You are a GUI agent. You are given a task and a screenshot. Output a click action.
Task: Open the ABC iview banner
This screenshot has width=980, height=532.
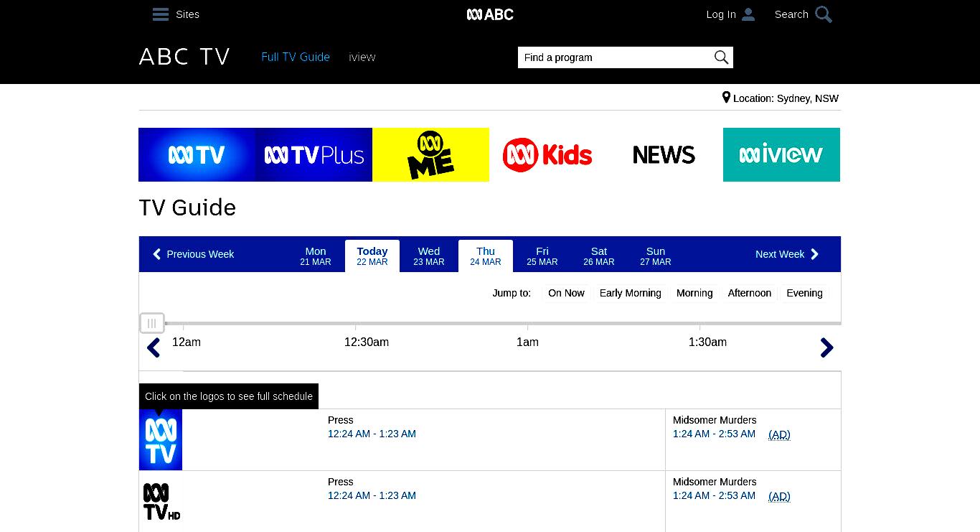point(781,154)
